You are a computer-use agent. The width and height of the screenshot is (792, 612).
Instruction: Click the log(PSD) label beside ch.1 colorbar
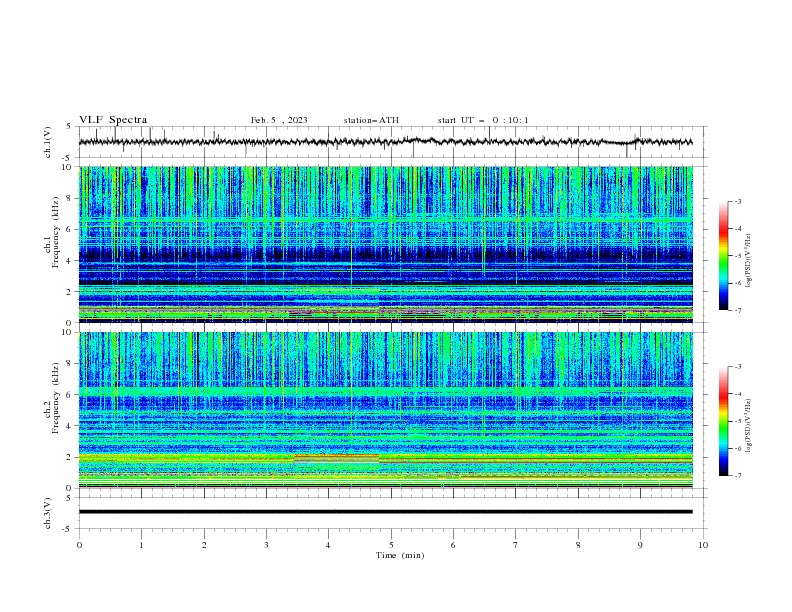(x=749, y=261)
